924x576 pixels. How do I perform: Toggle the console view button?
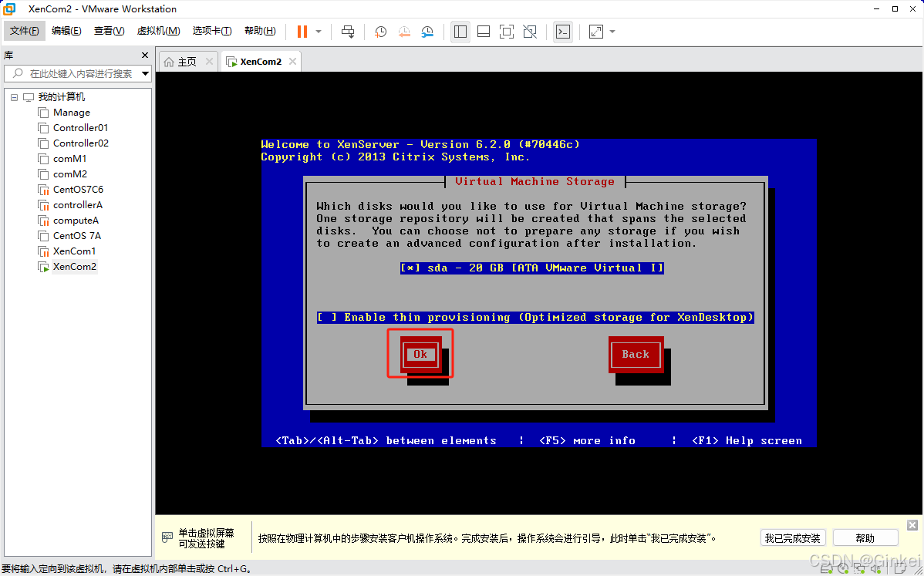563,32
